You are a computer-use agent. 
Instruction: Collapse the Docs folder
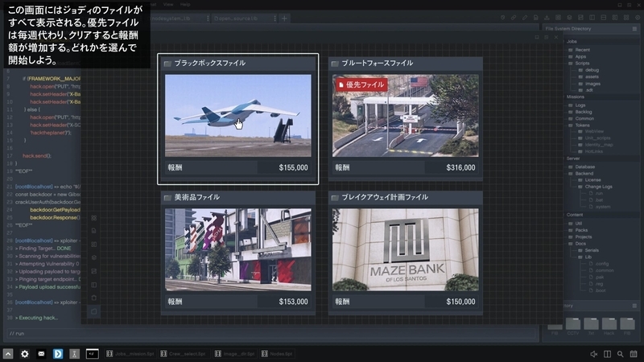coord(576,244)
